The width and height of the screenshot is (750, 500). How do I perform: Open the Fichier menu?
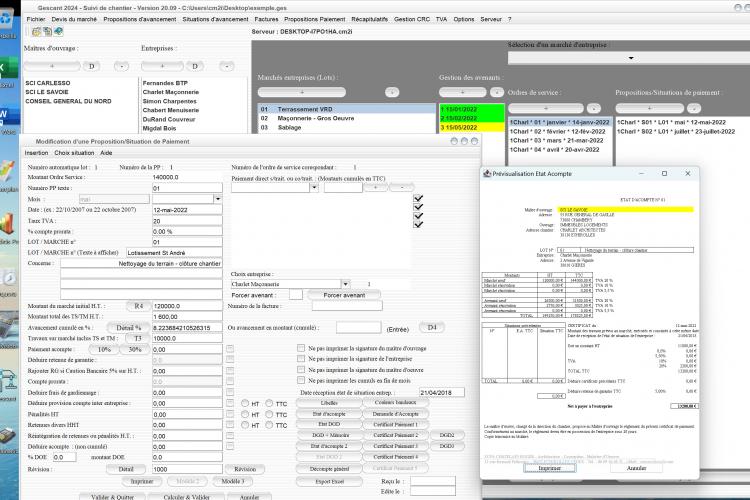36,19
